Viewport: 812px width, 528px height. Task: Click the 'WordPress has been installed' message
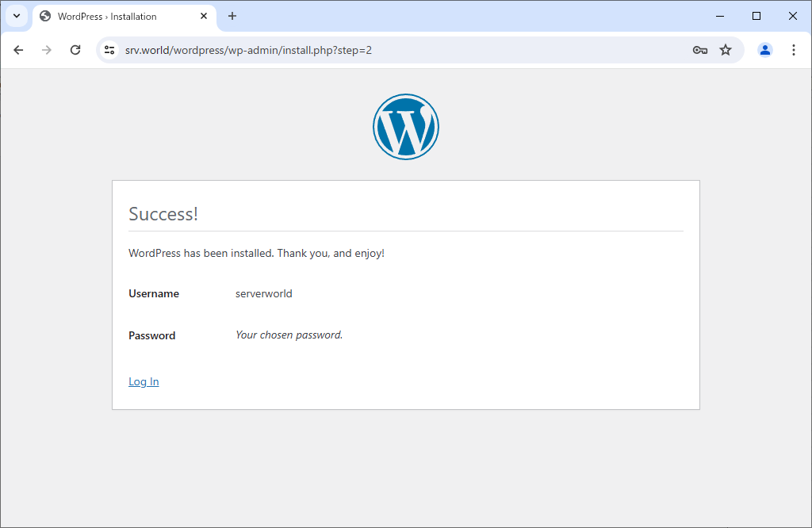(x=256, y=253)
